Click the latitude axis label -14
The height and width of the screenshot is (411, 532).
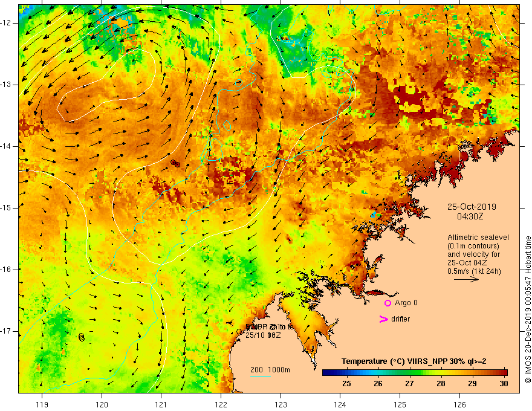[6, 146]
